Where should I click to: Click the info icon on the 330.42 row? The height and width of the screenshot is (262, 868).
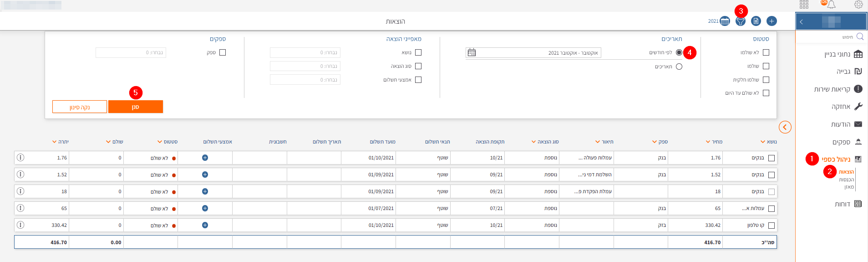tap(20, 225)
